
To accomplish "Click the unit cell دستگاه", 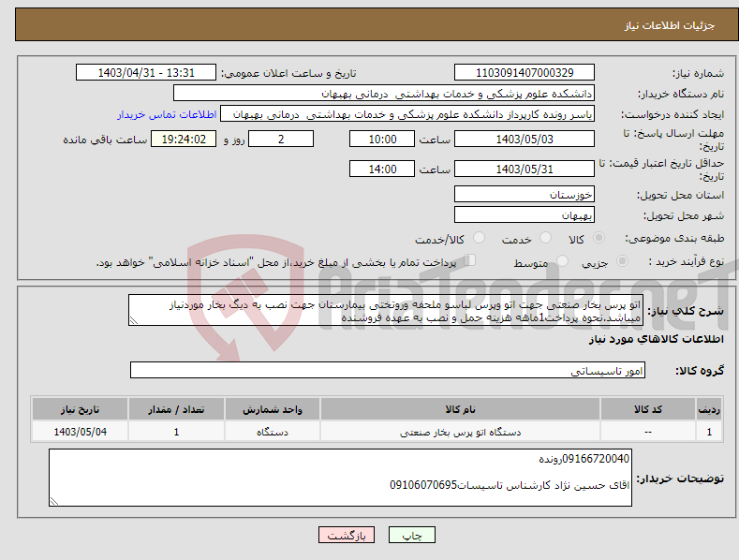I will [x=273, y=432].
